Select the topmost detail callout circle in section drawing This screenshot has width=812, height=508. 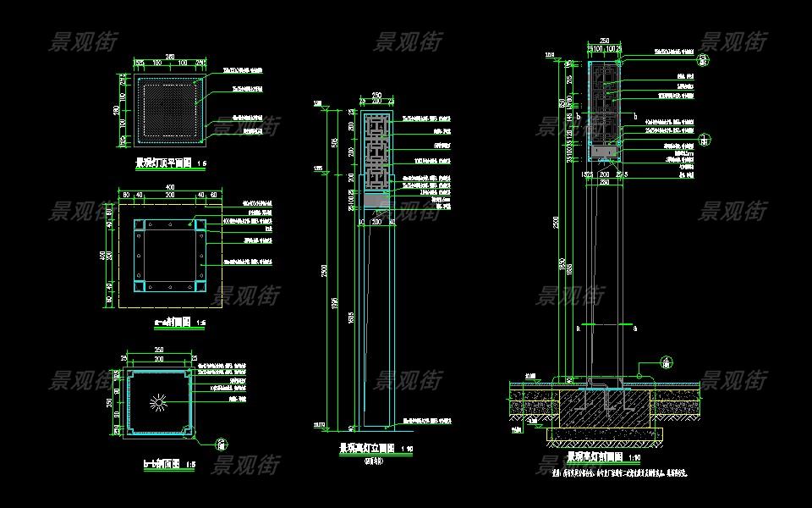pos(702,58)
